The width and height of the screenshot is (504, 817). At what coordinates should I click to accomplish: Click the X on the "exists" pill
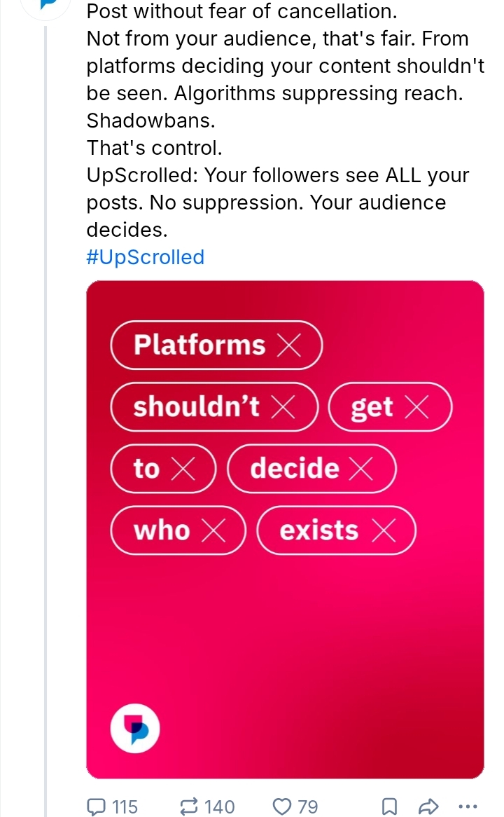(383, 530)
